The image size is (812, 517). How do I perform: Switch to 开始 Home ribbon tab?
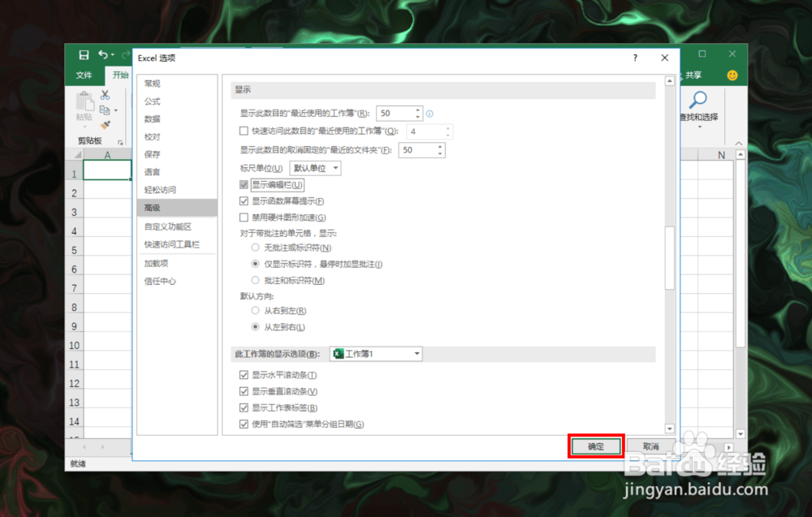[x=120, y=75]
